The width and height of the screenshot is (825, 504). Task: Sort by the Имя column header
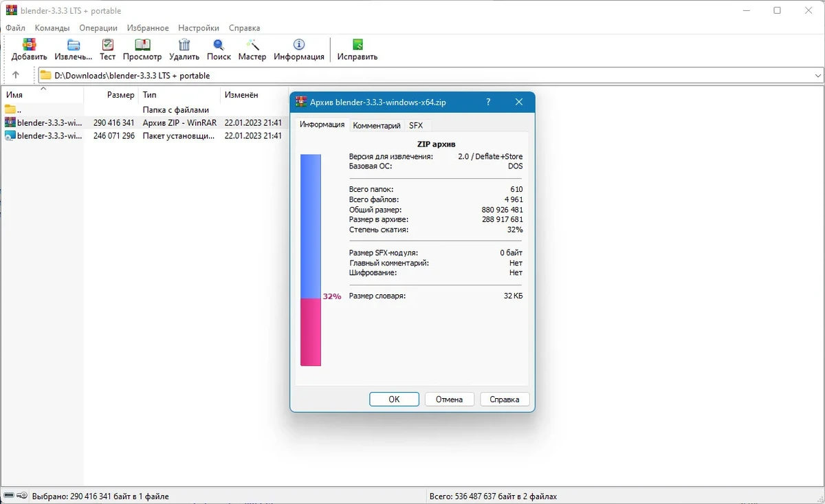coord(42,95)
